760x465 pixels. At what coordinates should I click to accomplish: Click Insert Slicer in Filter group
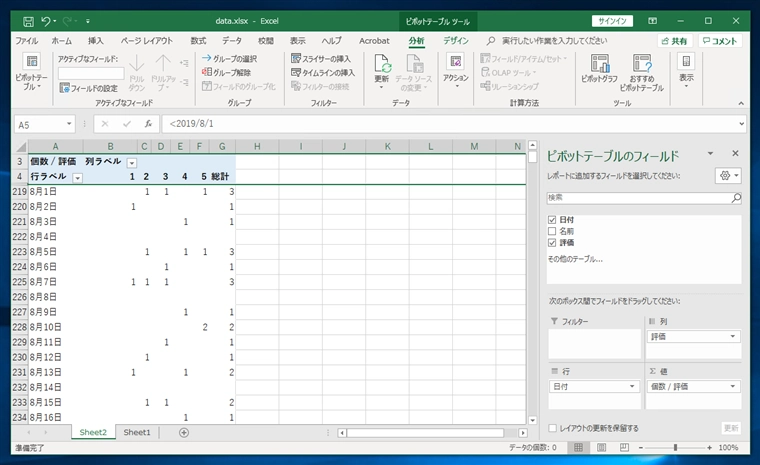click(x=322, y=59)
